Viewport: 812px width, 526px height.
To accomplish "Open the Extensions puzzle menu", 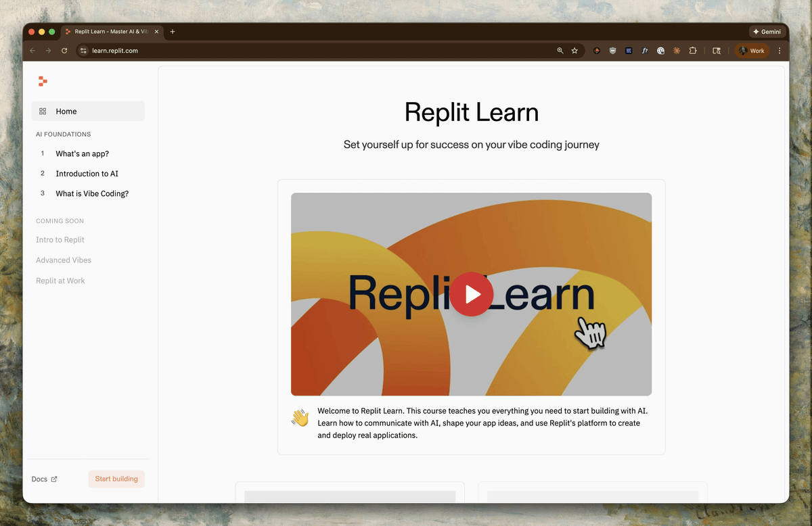I will [x=693, y=51].
